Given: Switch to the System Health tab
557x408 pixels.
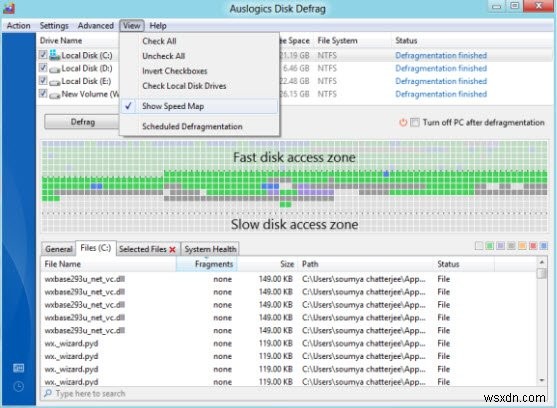Looking at the screenshot, I should click(x=210, y=249).
